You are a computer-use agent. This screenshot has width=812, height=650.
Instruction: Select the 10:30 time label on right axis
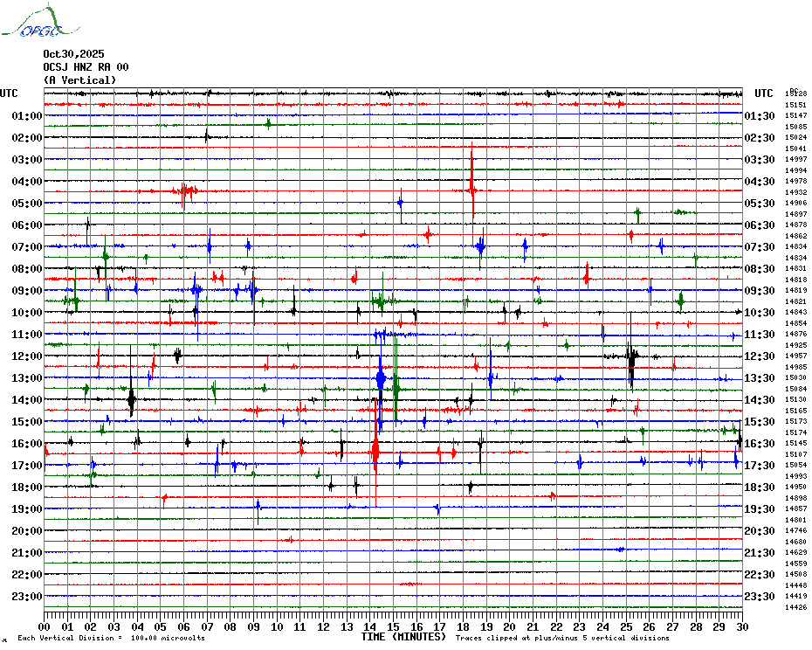tap(760, 313)
